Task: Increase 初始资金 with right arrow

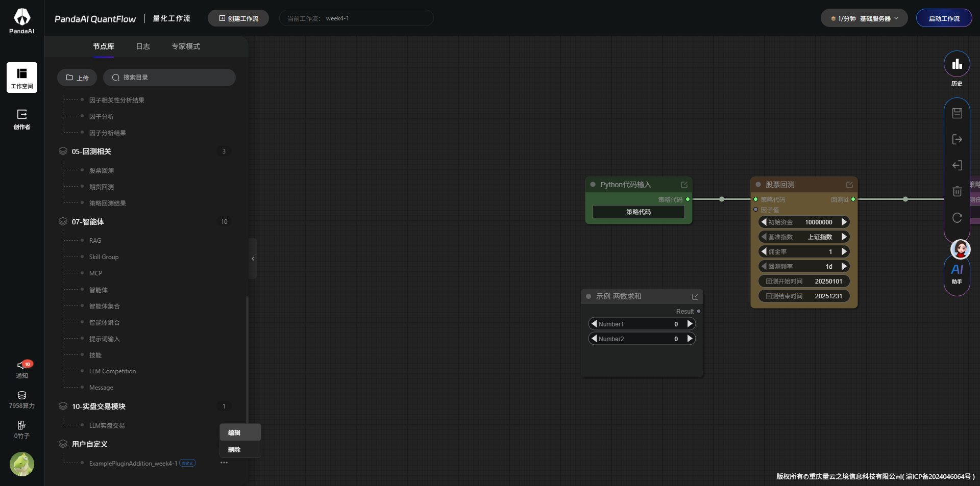Action: click(x=844, y=222)
